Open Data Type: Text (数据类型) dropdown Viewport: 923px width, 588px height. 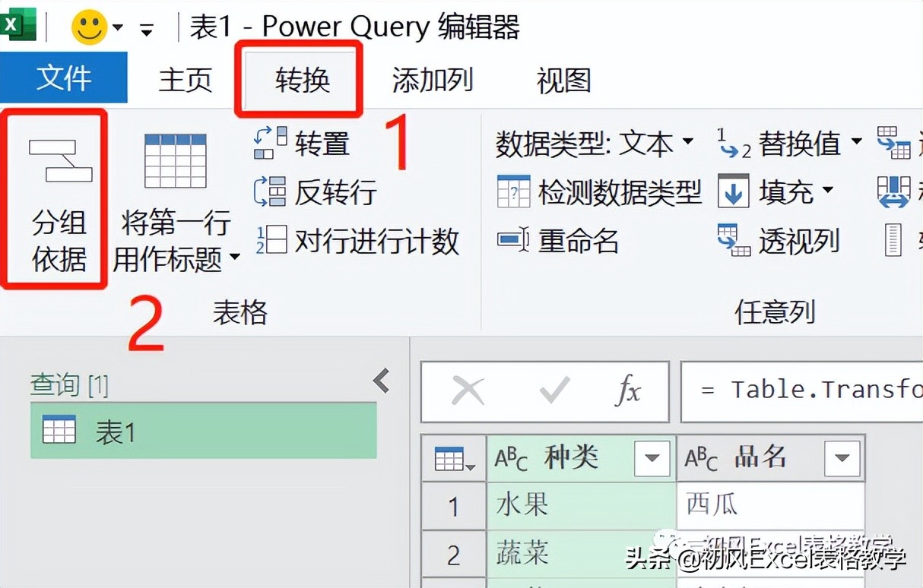tap(595, 143)
